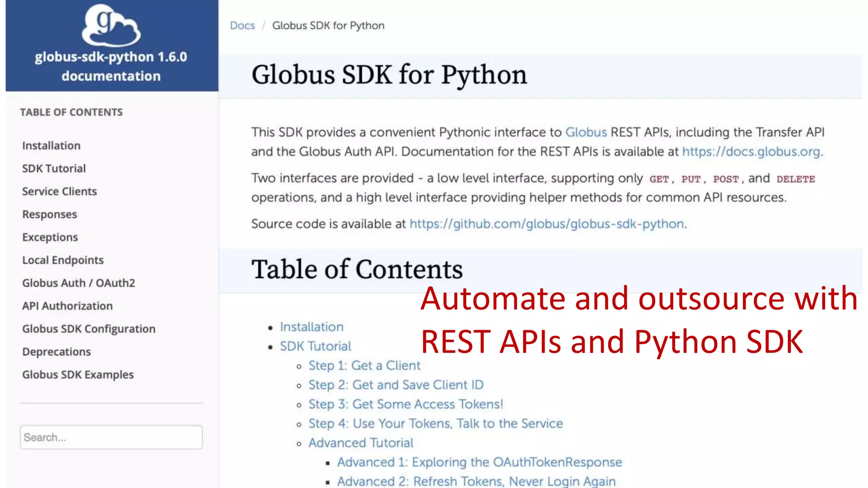
Task: Open the Advanced Tutorial link
Action: [361, 443]
